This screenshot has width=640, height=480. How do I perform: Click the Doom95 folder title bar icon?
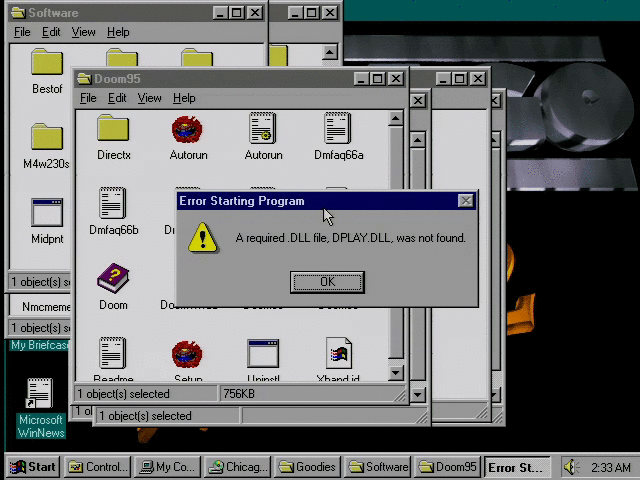84,78
